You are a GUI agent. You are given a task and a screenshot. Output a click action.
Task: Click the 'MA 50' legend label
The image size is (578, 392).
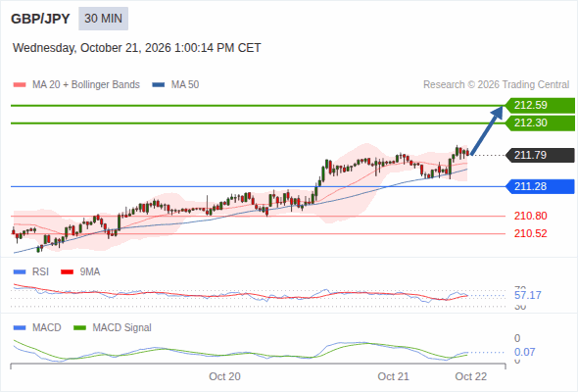click(185, 85)
